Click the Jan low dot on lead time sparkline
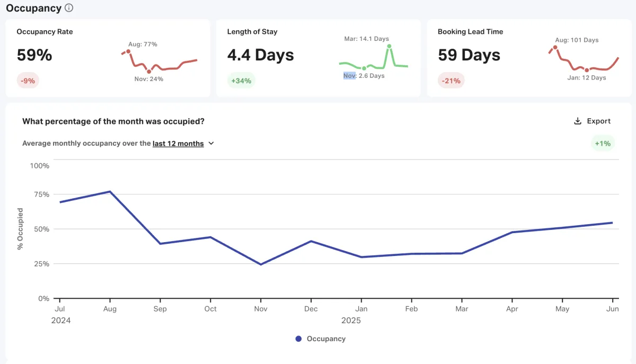The width and height of the screenshot is (636, 364). pos(587,70)
